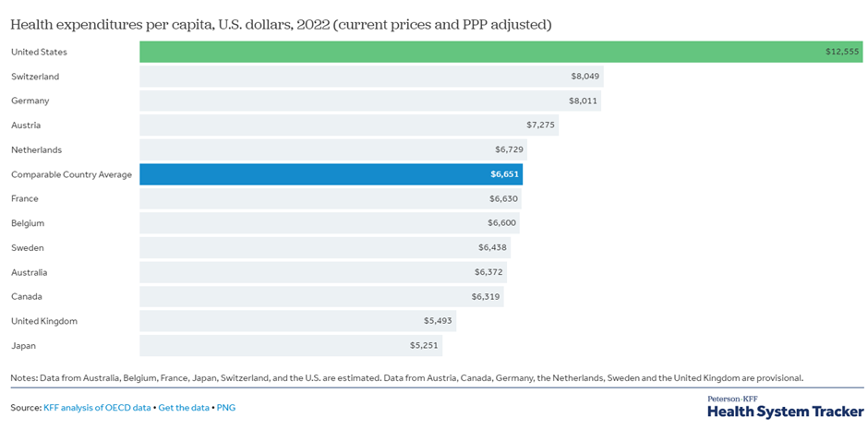Click the Peterson-KFF Health System Tracker logo

[785, 406]
